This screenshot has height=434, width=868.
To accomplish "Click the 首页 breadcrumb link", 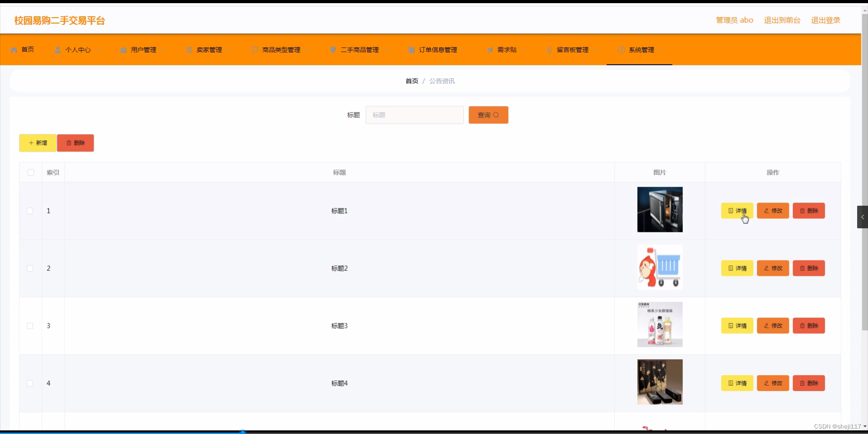I will (412, 81).
